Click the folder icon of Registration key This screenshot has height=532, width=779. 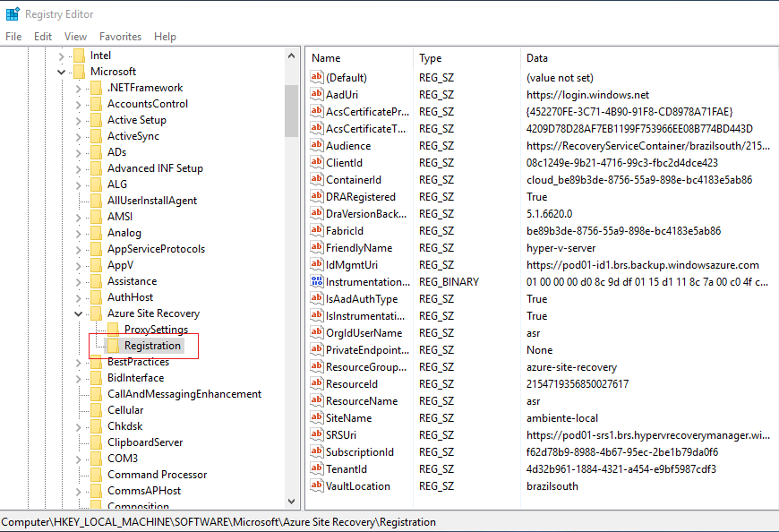[x=114, y=345]
